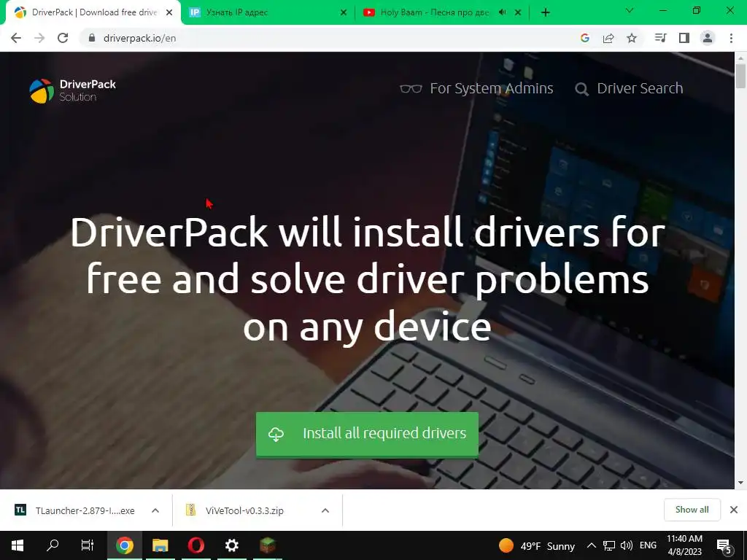747x560 pixels.
Task: Click the Google icon in the address bar
Action: (585, 38)
